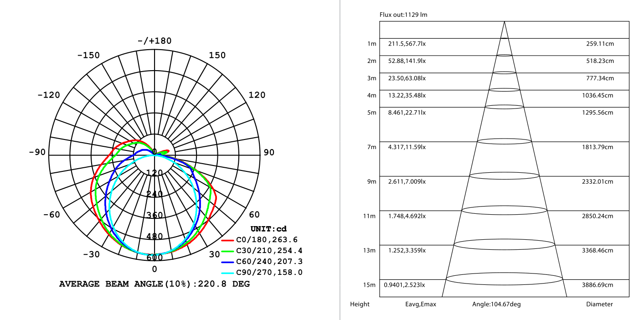Click the 30 angle label
This screenshot has width=644, height=320.
(215, 254)
